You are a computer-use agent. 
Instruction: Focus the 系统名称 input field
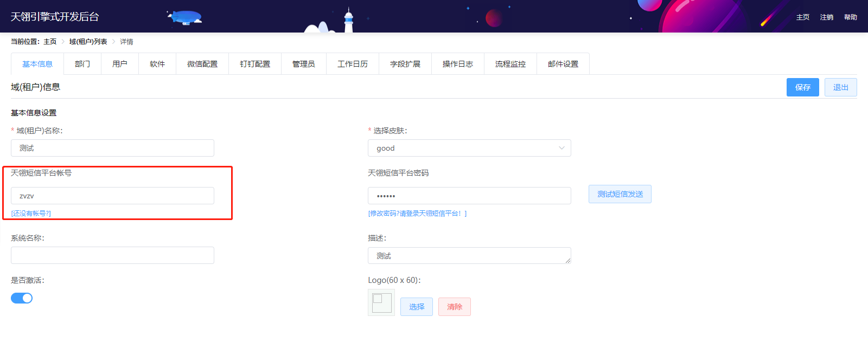click(112, 255)
